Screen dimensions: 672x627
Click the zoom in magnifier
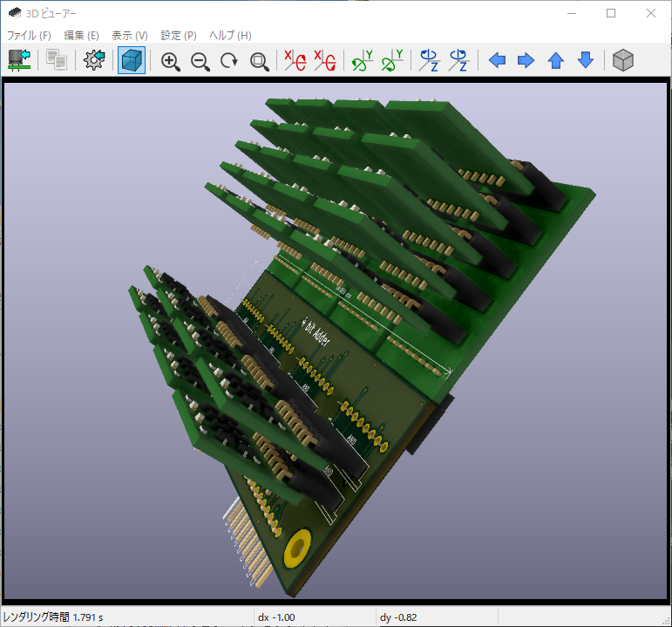[170, 61]
